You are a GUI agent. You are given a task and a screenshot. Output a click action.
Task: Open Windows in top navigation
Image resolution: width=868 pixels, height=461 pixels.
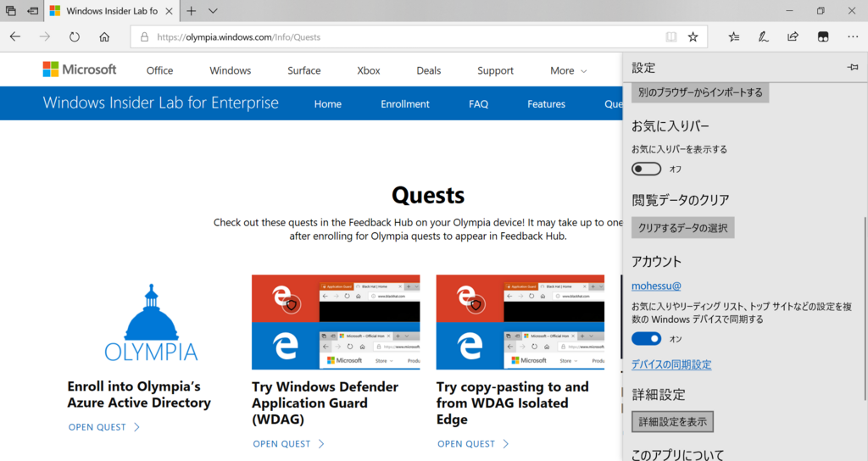(x=231, y=71)
